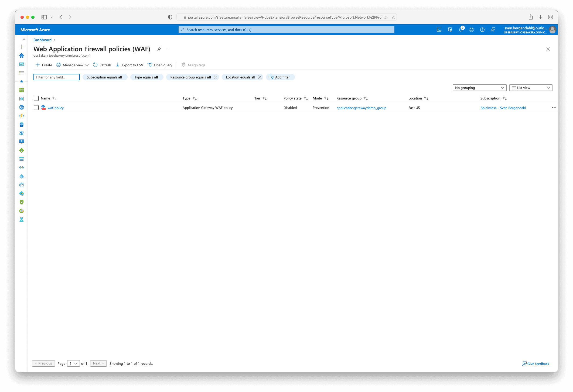Viewport: 573px width, 392px height.
Task: Expand the No grouping dropdown
Action: click(x=479, y=88)
